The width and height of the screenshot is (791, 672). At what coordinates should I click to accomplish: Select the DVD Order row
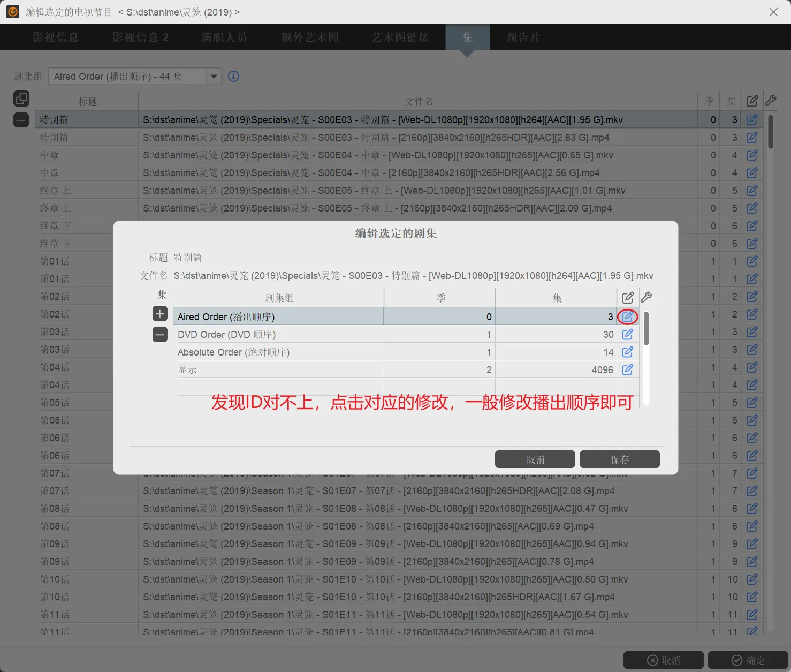click(278, 335)
